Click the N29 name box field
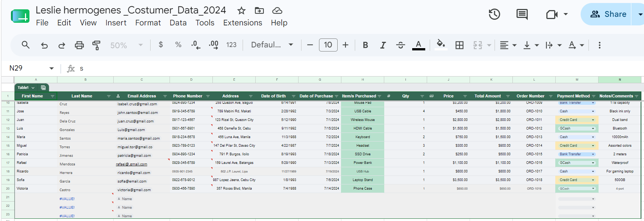 32,68
